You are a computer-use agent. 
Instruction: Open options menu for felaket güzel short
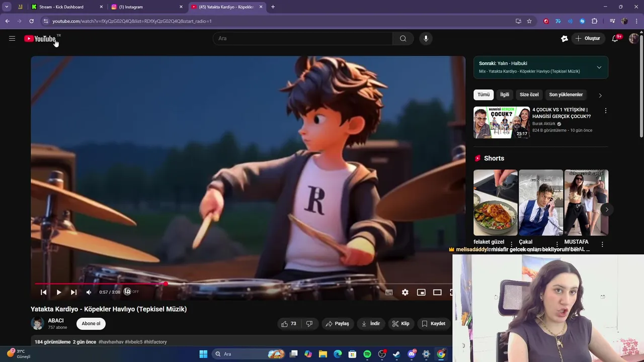512,244
